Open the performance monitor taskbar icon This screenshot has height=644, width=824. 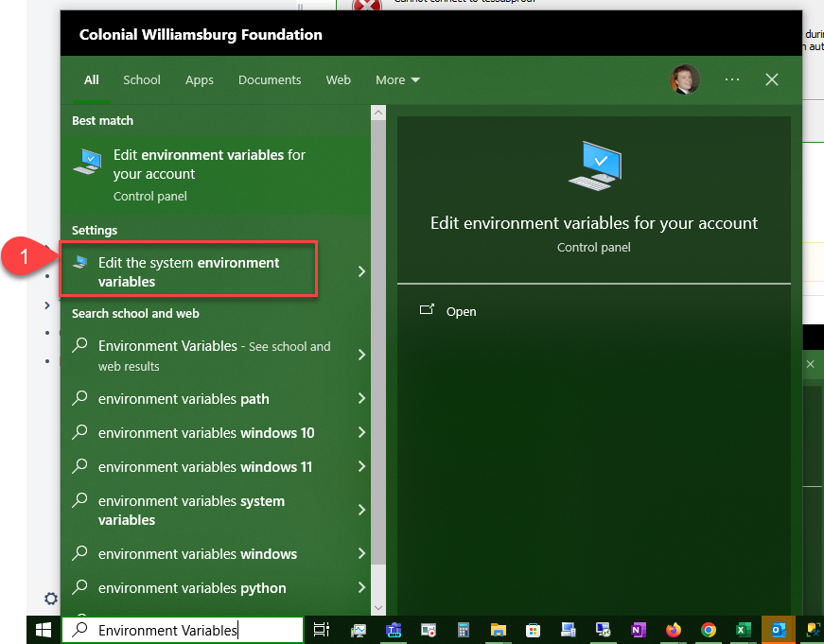(359, 629)
